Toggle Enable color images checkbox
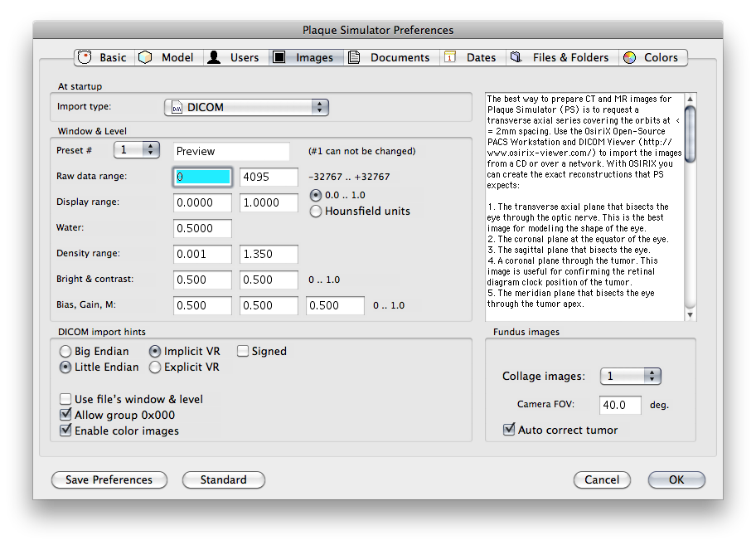 pyautogui.click(x=65, y=431)
